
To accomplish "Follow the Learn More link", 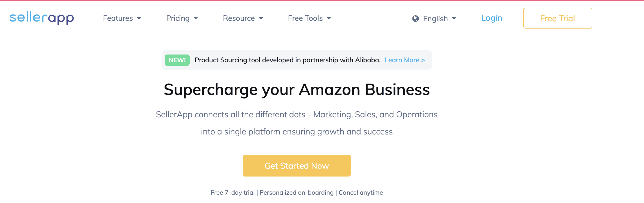I will pos(405,60).
